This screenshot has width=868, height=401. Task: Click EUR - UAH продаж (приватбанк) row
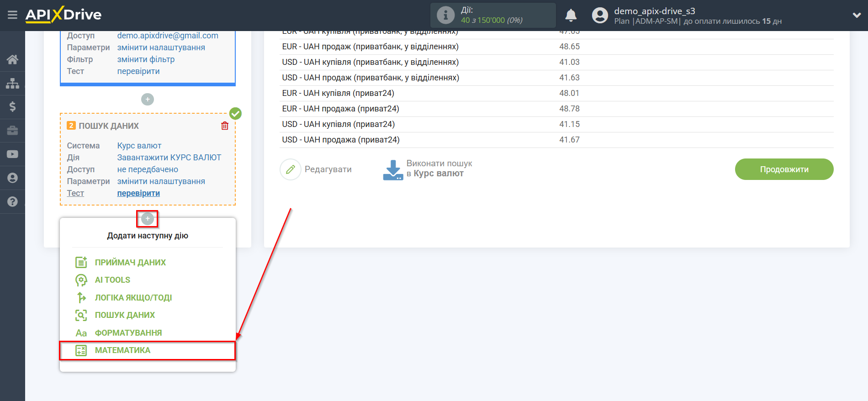point(556,47)
